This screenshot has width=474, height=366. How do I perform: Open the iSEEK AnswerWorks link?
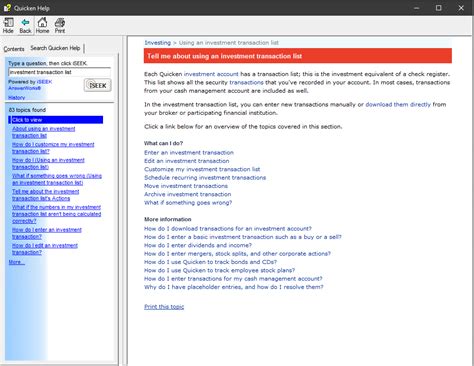[30, 85]
